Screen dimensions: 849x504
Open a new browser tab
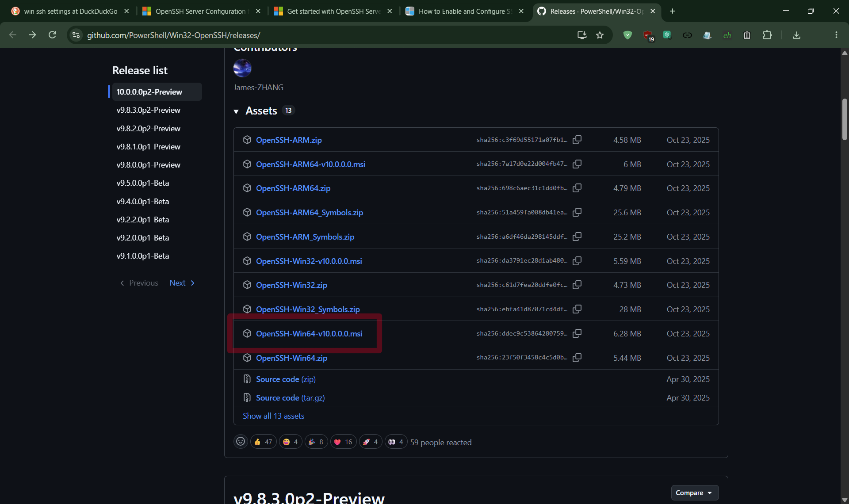coord(673,11)
